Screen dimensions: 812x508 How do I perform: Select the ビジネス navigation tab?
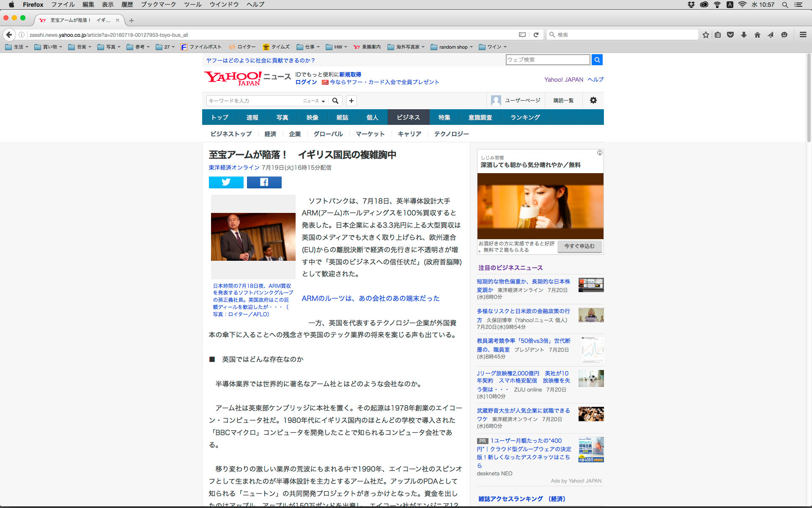tap(408, 117)
